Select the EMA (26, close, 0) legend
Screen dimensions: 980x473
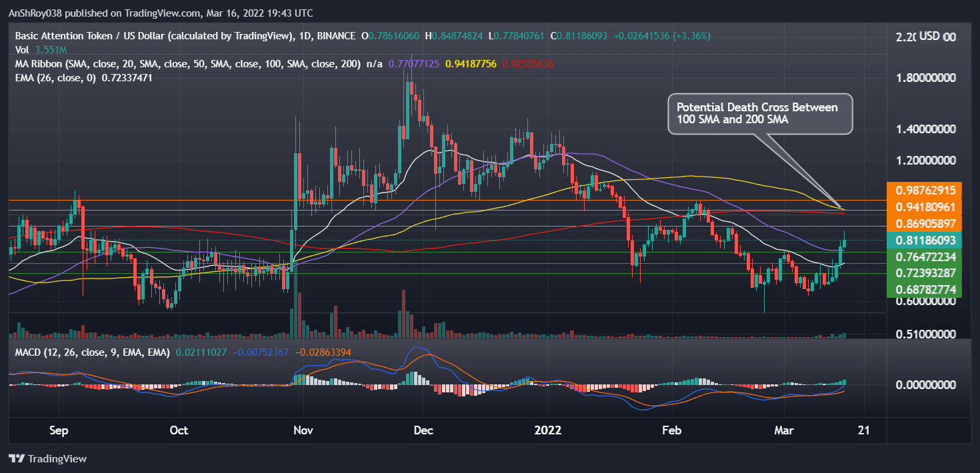(57, 77)
